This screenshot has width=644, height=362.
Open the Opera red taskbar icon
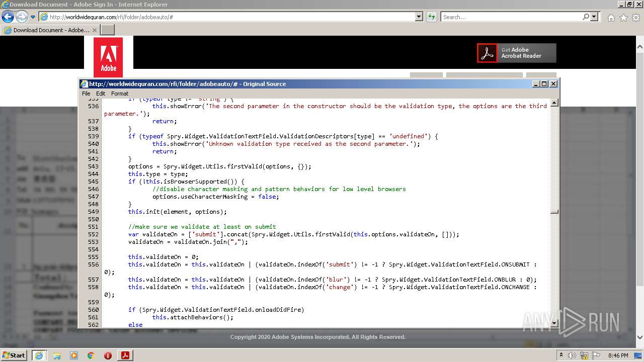108,355
